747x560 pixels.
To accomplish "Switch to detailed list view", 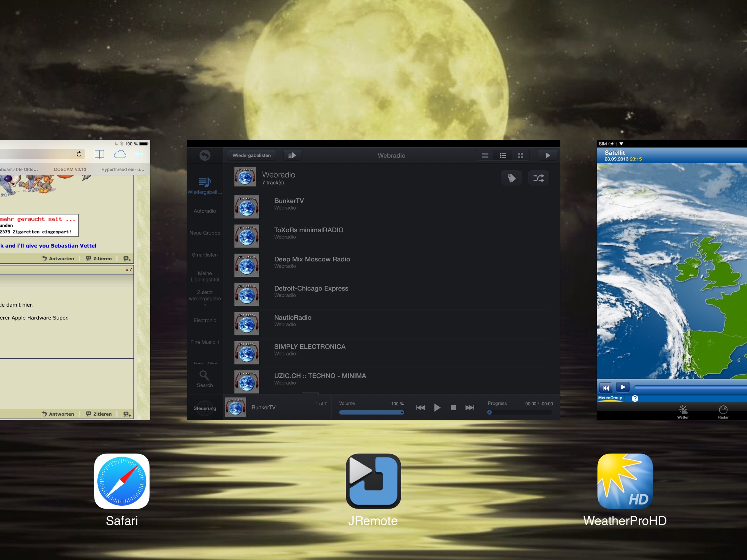I will point(503,155).
